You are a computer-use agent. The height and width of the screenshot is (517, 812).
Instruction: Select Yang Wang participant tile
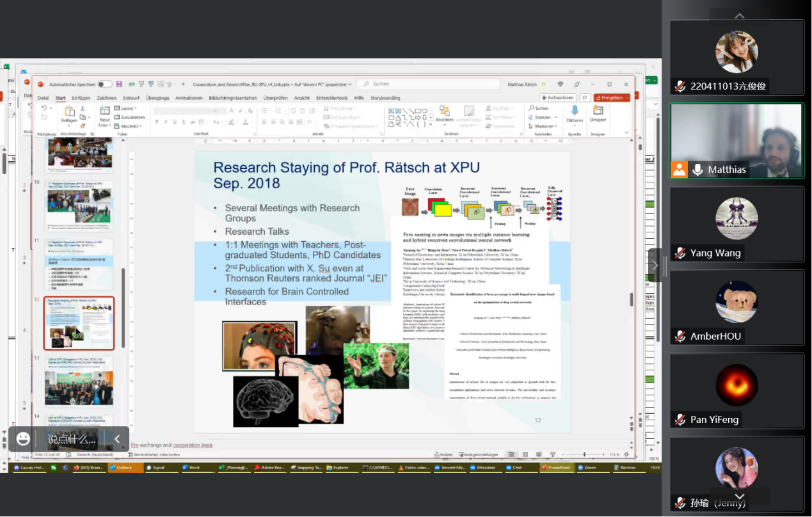736,224
